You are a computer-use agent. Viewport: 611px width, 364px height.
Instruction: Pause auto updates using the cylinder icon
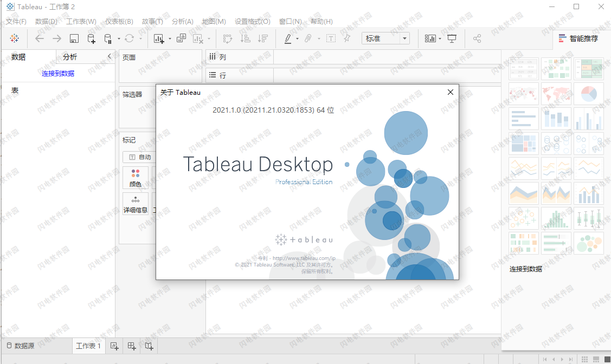(108, 38)
